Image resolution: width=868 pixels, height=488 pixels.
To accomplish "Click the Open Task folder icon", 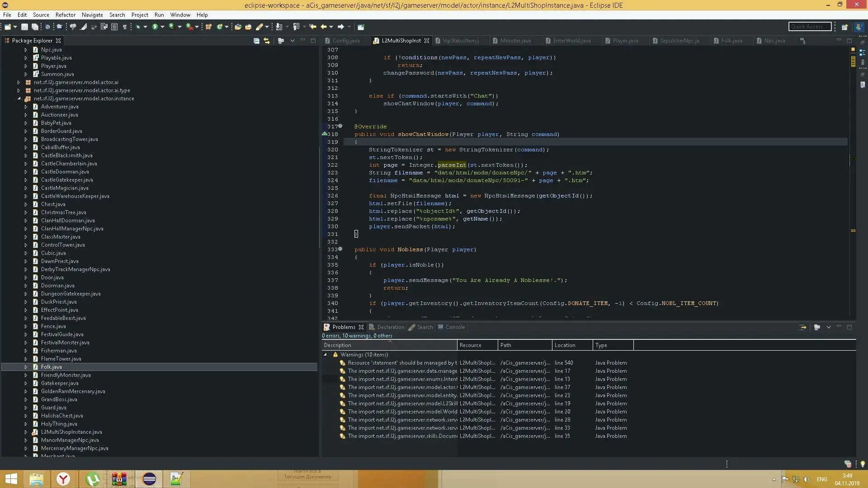I will coord(248,27).
